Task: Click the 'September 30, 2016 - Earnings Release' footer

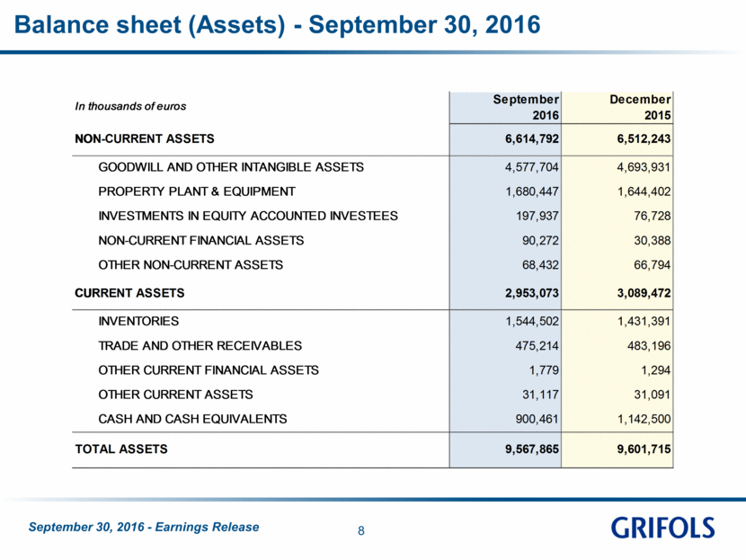Action: tap(144, 527)
